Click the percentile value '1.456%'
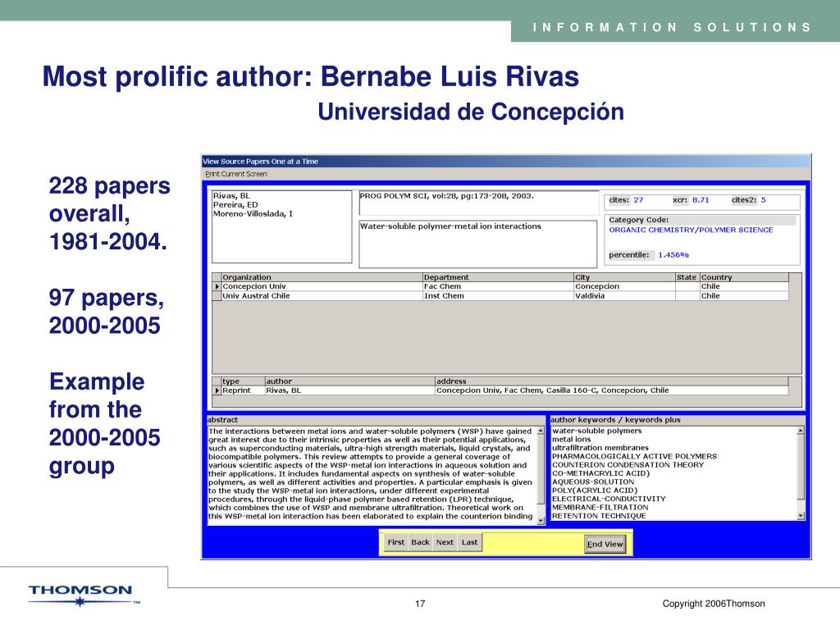 tap(673, 255)
